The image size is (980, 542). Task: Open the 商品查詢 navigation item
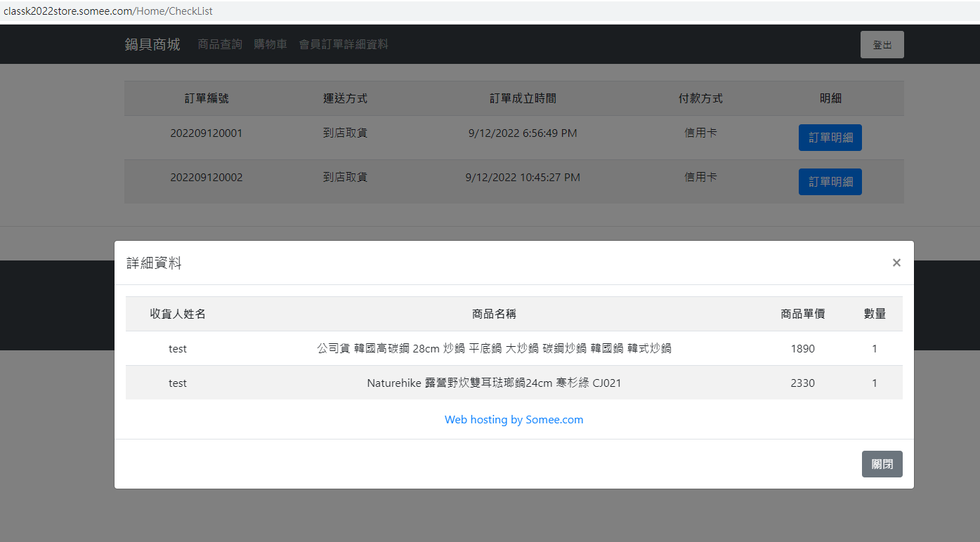[220, 44]
